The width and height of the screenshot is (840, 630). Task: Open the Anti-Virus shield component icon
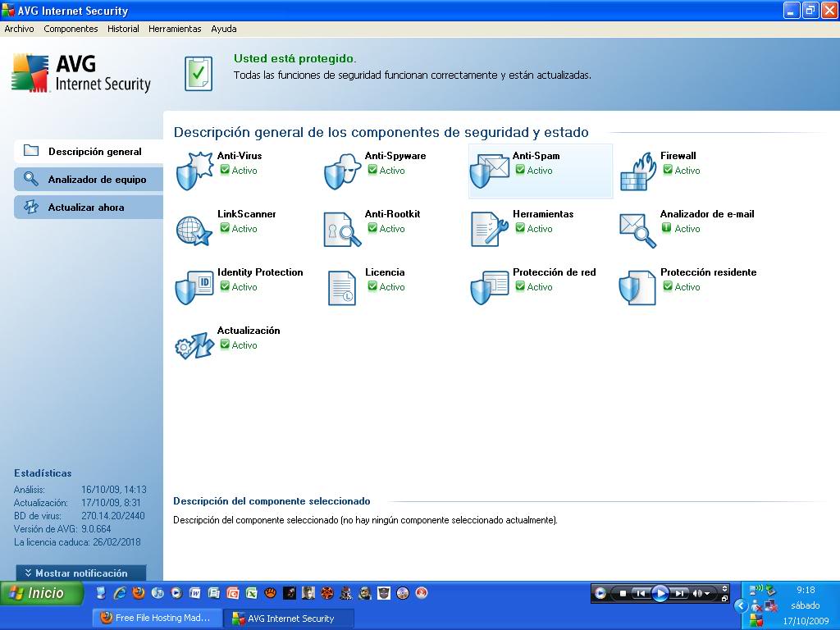[x=195, y=171]
